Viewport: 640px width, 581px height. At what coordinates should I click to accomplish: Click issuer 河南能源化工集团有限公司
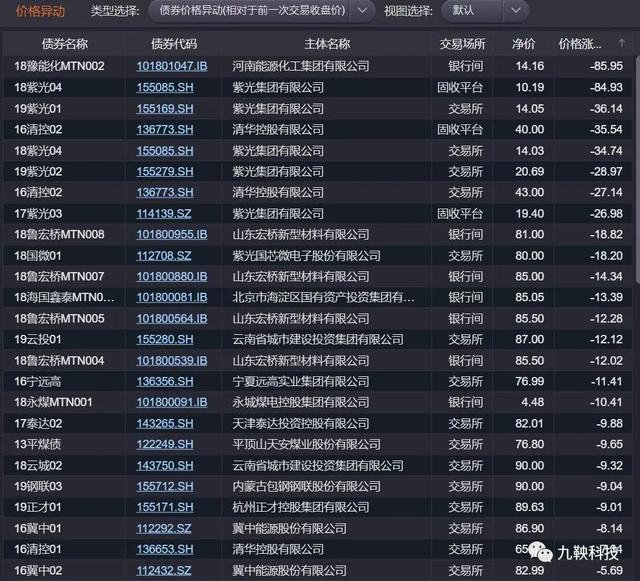coord(301,66)
